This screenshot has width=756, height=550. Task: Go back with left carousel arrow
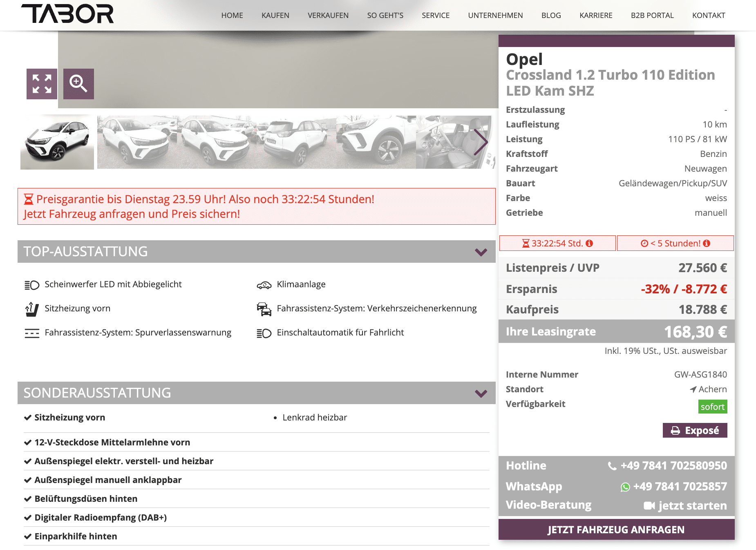(x=34, y=142)
